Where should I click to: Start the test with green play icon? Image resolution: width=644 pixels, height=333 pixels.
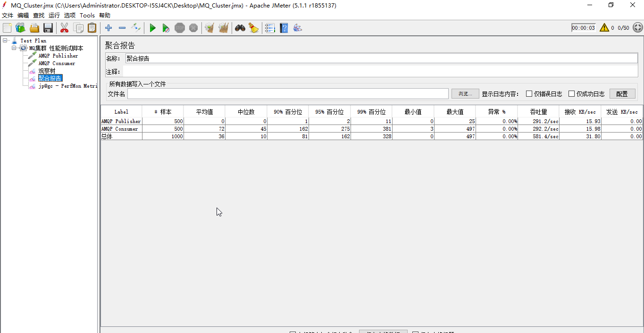click(x=152, y=28)
